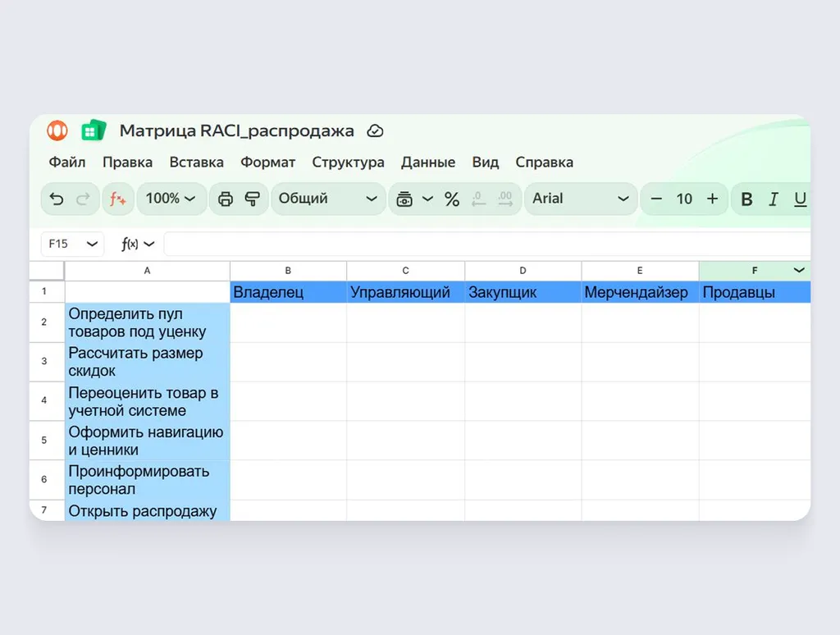Click the Продавцы header cell
This screenshot has height=635, width=840.
coord(755,292)
